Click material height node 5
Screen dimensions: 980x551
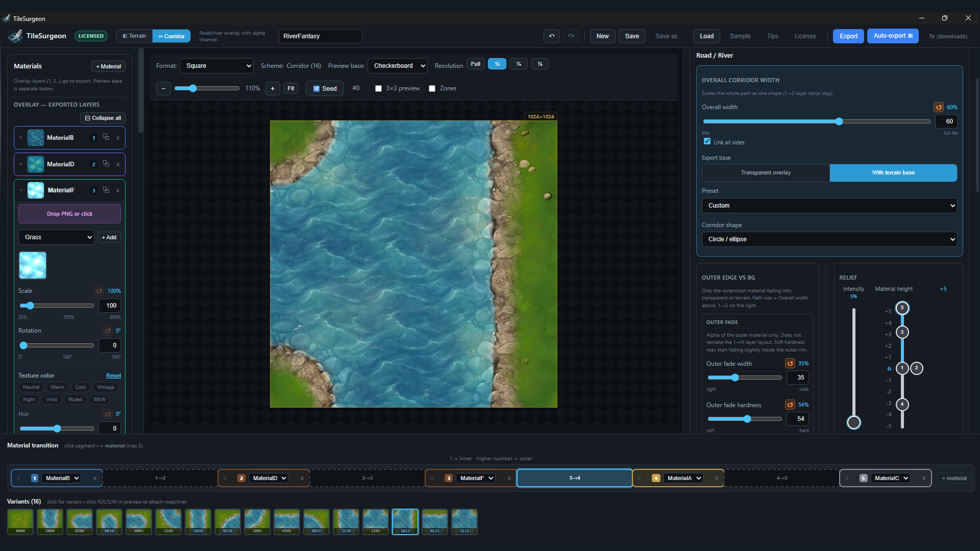click(902, 308)
